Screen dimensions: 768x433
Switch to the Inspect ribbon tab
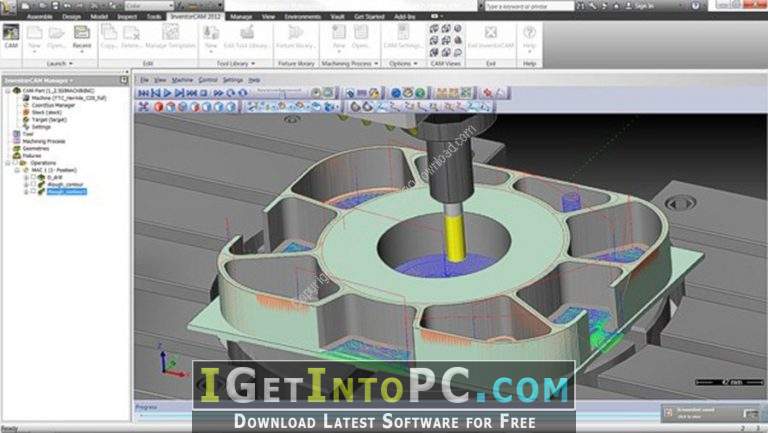127,17
